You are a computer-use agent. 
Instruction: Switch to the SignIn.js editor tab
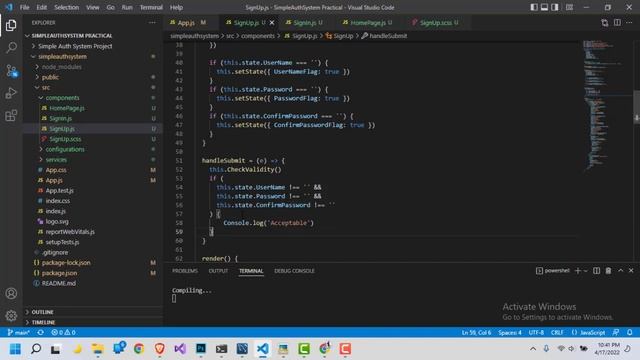(304, 23)
